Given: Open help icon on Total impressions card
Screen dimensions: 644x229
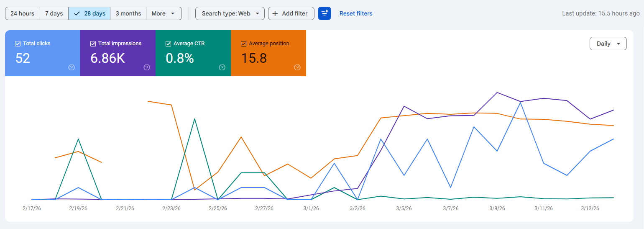Looking at the screenshot, I should click(x=147, y=67).
